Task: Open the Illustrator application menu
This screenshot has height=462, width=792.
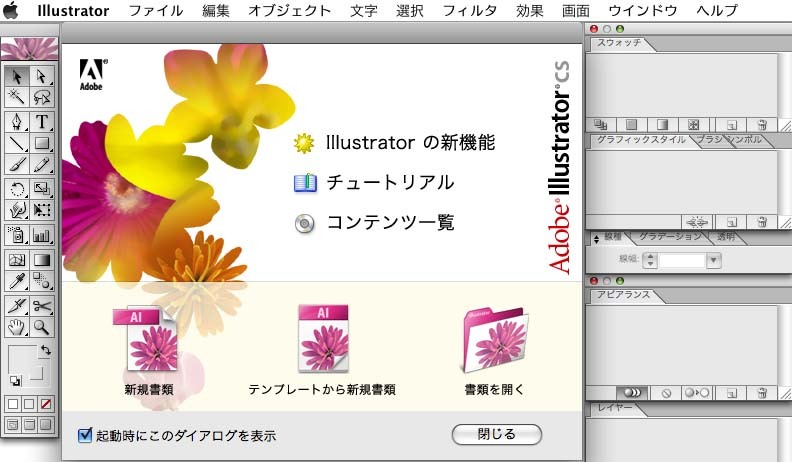Action: tap(73, 10)
